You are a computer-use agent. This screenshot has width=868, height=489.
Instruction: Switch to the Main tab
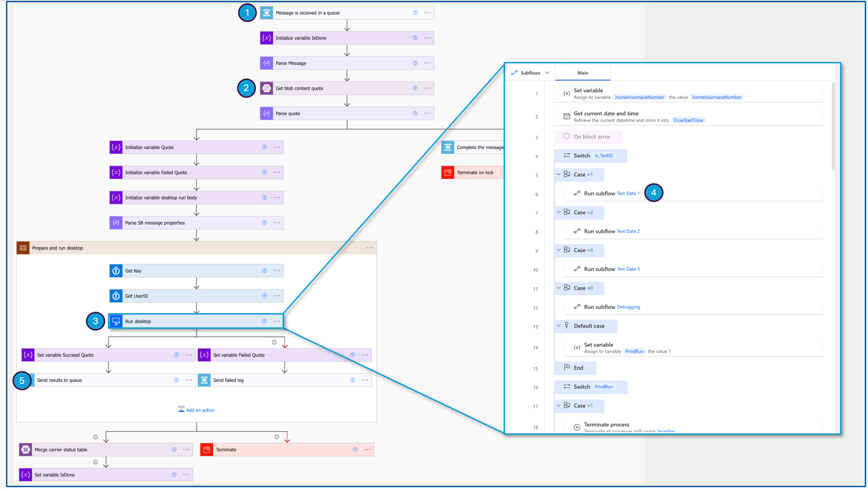[x=583, y=73]
